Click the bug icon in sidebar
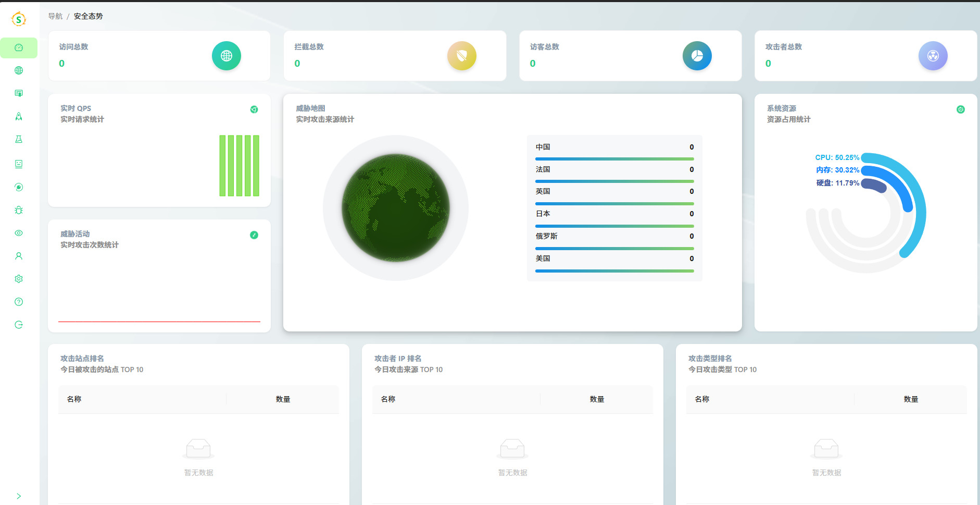Viewport: 980px width, 505px height. (19, 210)
